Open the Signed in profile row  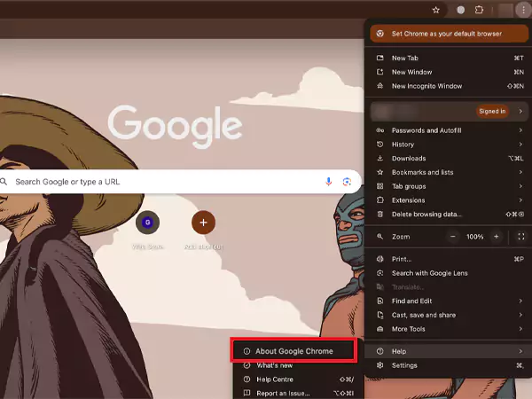pos(449,112)
